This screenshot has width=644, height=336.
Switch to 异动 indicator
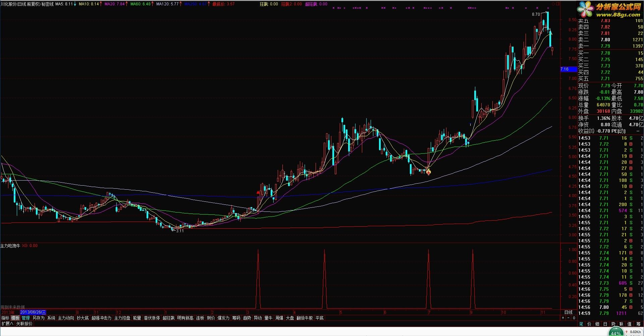(x=258, y=318)
